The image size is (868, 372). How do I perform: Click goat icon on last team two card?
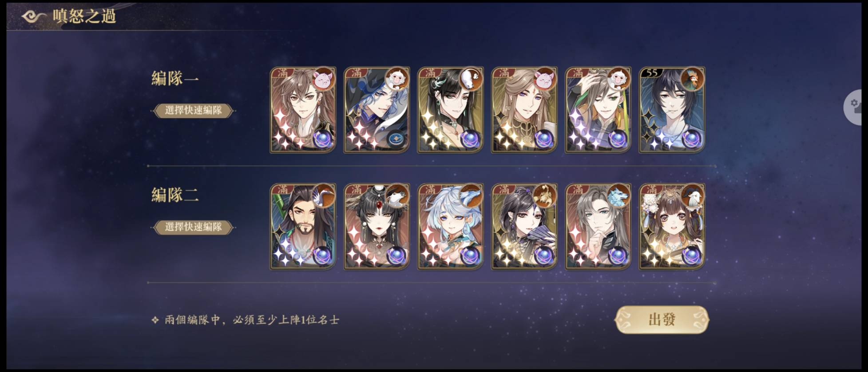click(692, 196)
